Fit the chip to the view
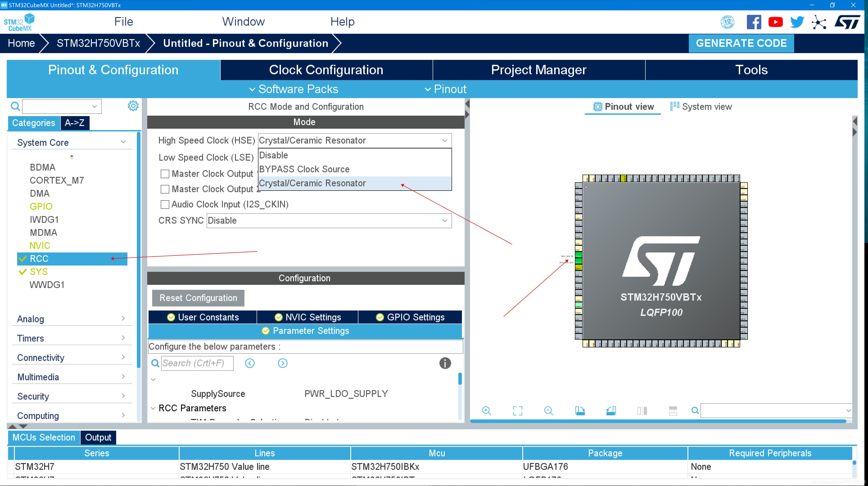The image size is (868, 486). tap(517, 411)
